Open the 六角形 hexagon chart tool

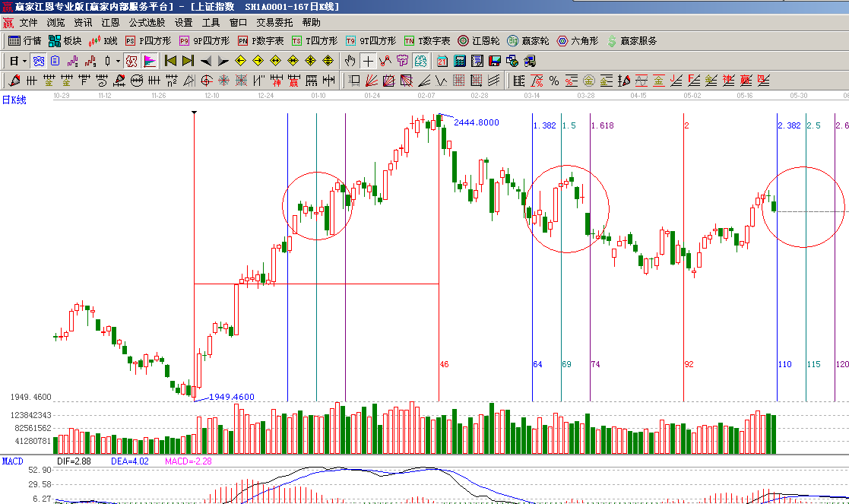(x=578, y=41)
